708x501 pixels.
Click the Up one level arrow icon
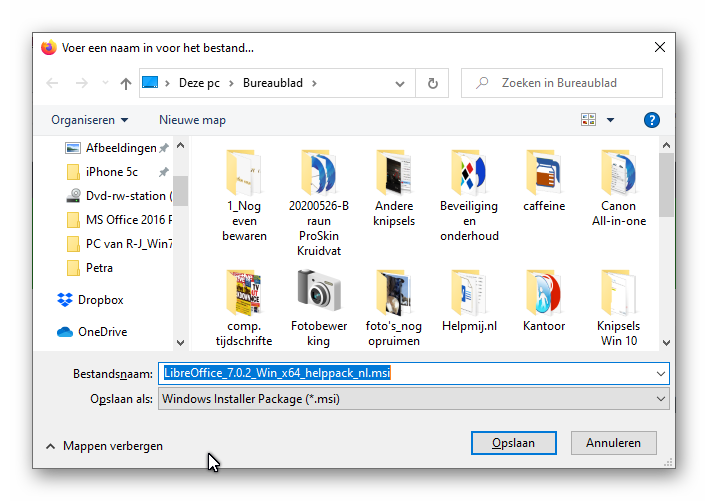(x=126, y=83)
